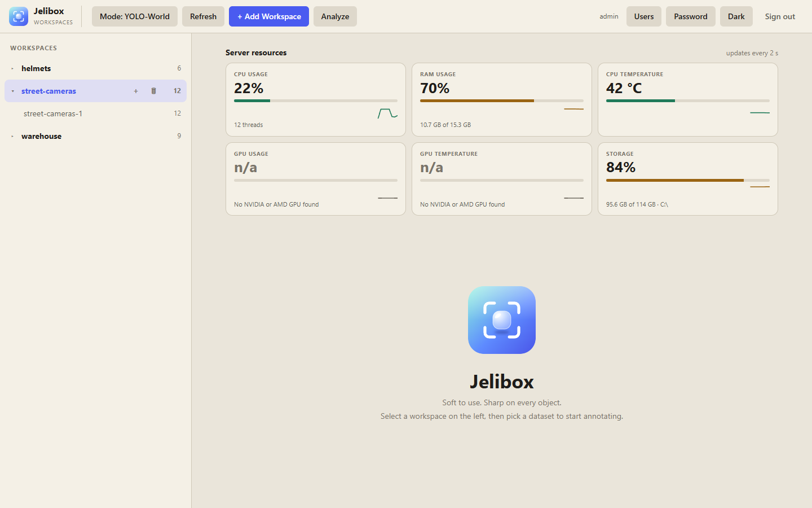Select the helmets workspace name
This screenshot has height=508, width=812.
pyautogui.click(x=36, y=68)
